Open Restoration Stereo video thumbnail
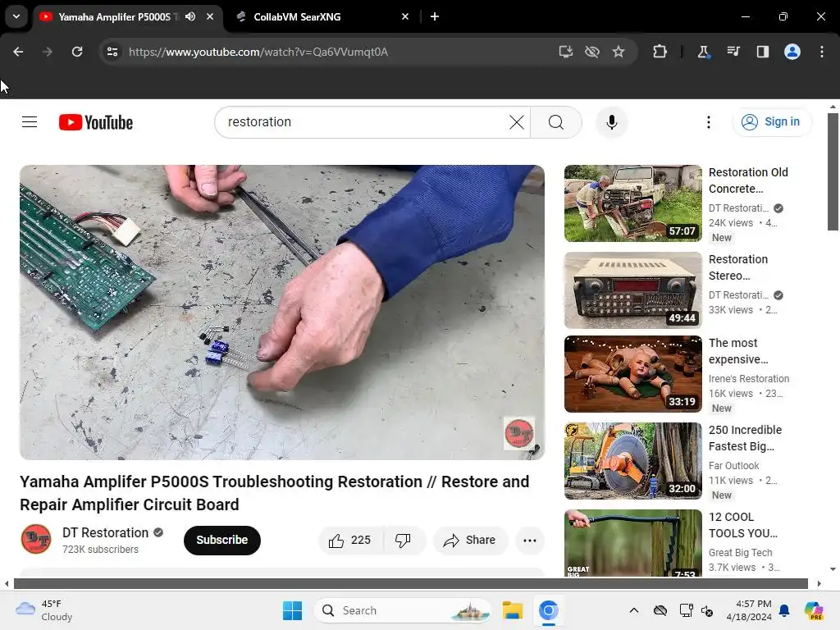Viewport: 840px width, 630px height. pos(632,290)
